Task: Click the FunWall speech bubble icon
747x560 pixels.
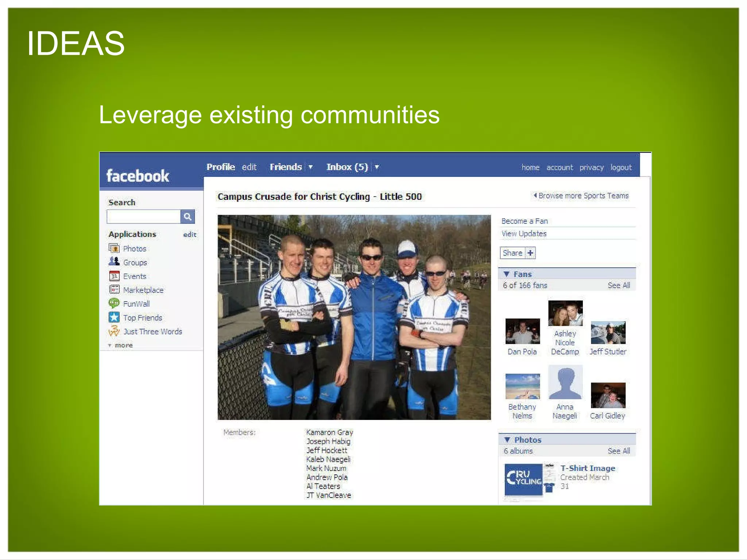Action: 114,303
